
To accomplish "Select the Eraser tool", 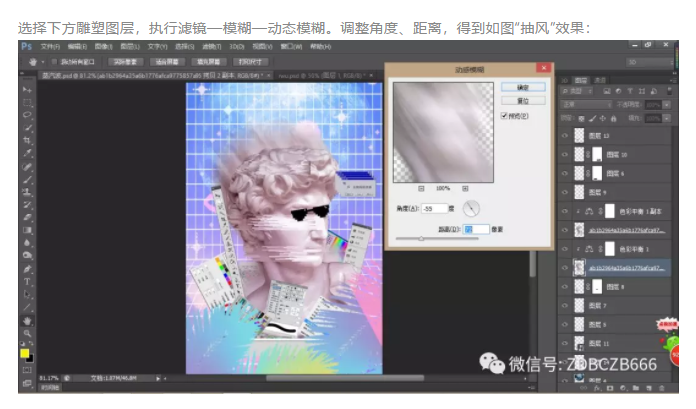I will tap(27, 218).
